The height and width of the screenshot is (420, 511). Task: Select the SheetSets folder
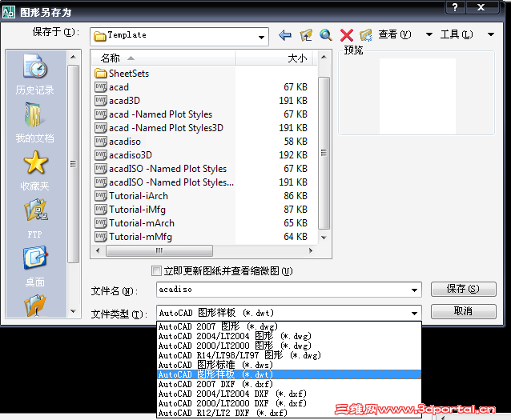pos(122,74)
